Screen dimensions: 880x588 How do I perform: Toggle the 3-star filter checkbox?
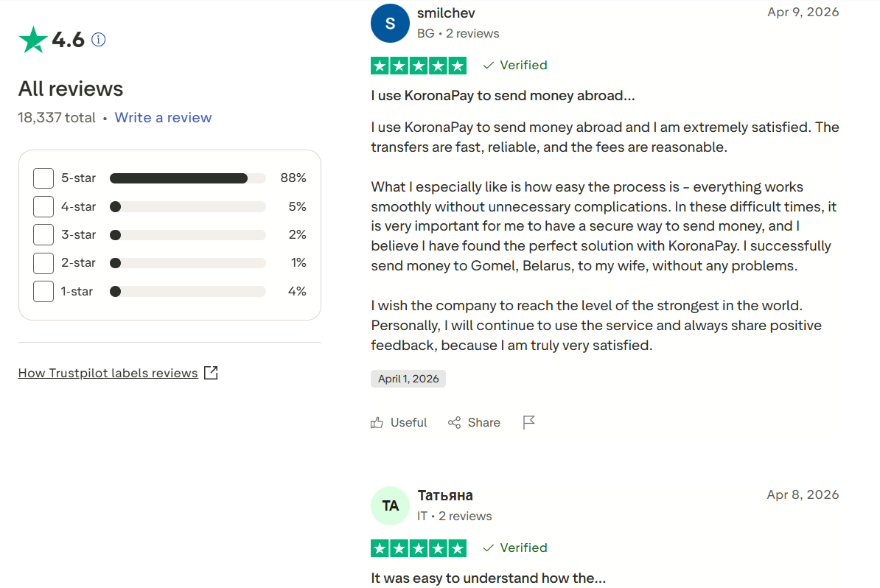click(43, 235)
